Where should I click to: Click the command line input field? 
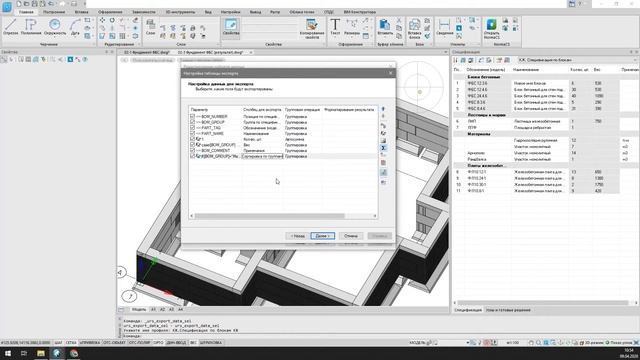(x=286, y=336)
